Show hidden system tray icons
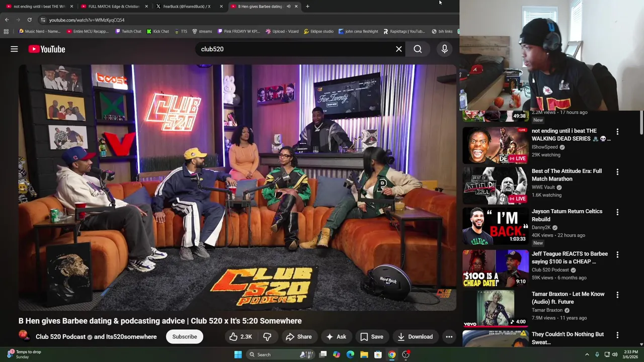Image resolution: width=644 pixels, height=362 pixels. coord(587,354)
